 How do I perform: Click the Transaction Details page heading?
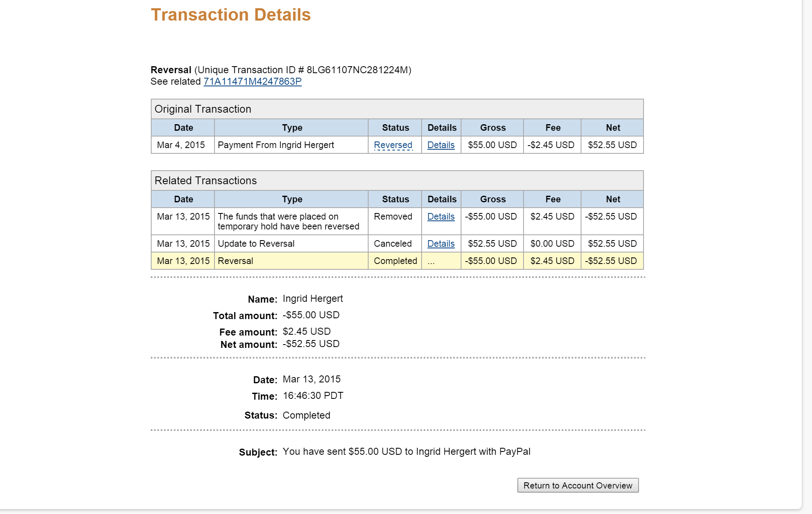(231, 15)
